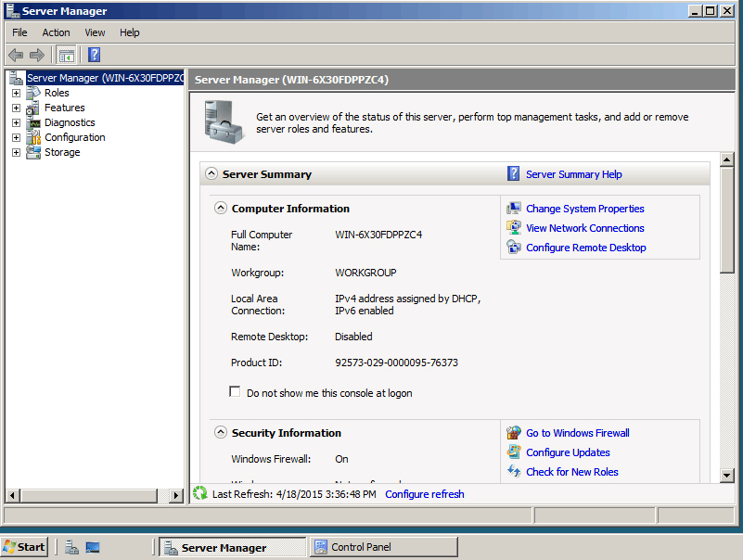Click the Server Manager taskbar button

pyautogui.click(x=232, y=547)
